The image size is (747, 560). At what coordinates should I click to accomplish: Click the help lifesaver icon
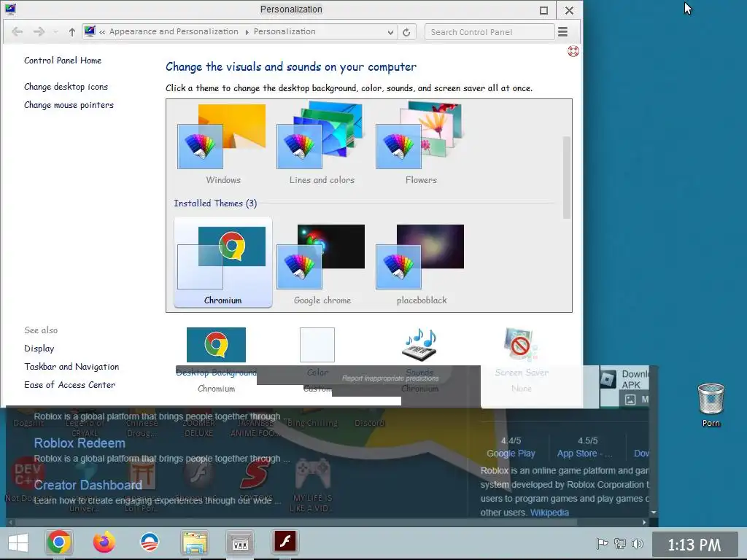(573, 51)
